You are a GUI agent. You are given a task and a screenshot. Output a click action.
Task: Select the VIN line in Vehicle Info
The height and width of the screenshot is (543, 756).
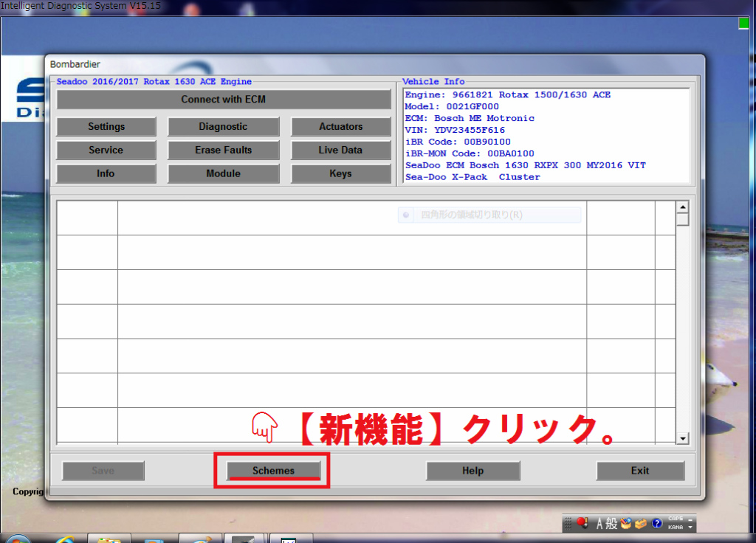tap(455, 130)
